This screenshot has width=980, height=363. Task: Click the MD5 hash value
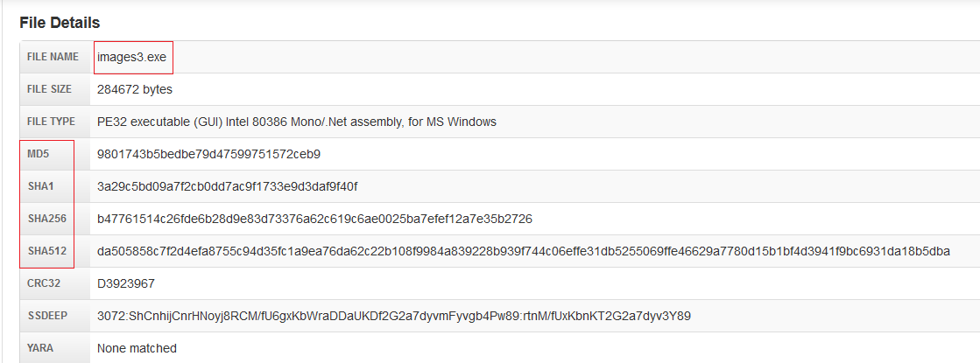point(208,154)
